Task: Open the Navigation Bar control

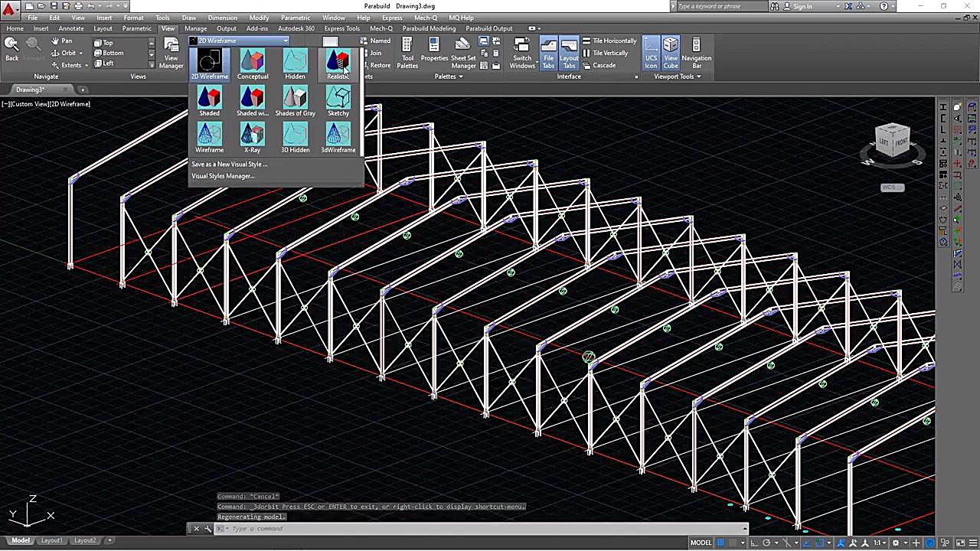Action: (x=697, y=53)
